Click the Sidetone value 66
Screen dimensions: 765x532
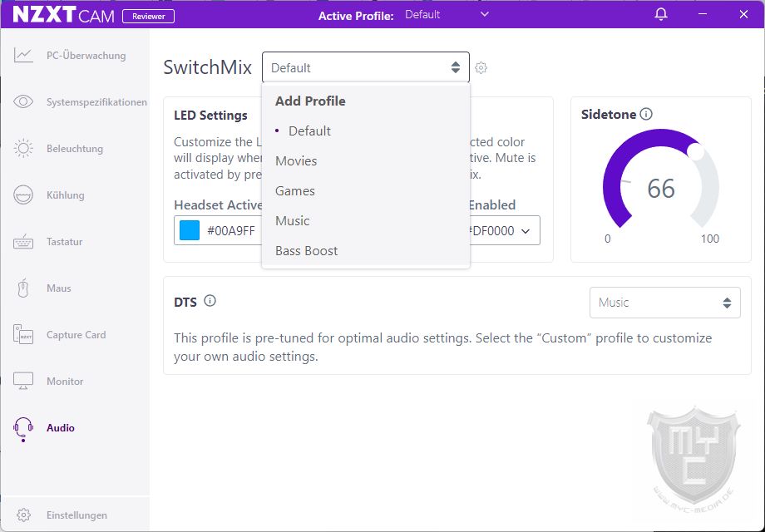tap(661, 189)
